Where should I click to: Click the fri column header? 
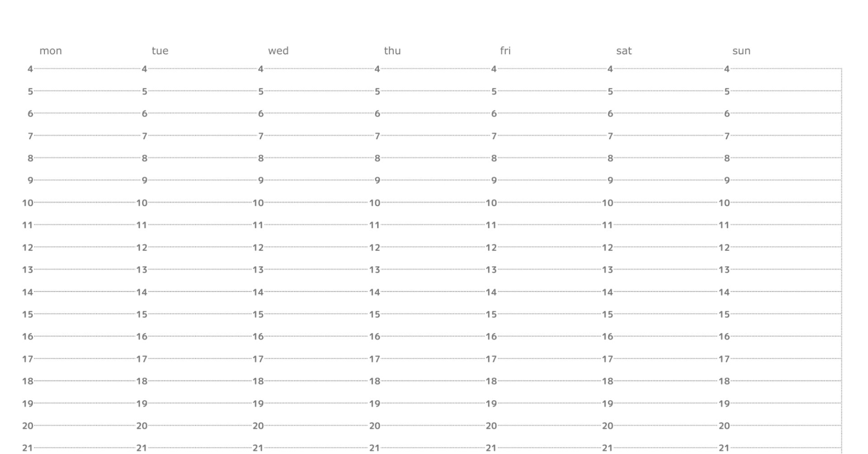click(x=505, y=51)
